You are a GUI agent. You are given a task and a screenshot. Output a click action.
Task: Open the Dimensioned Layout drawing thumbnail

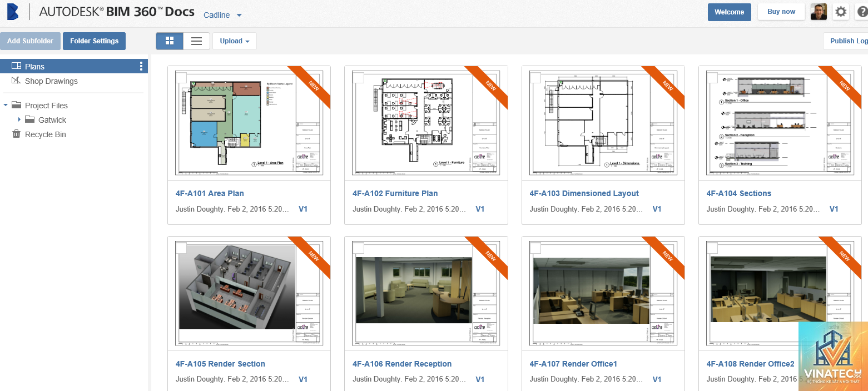tap(603, 123)
